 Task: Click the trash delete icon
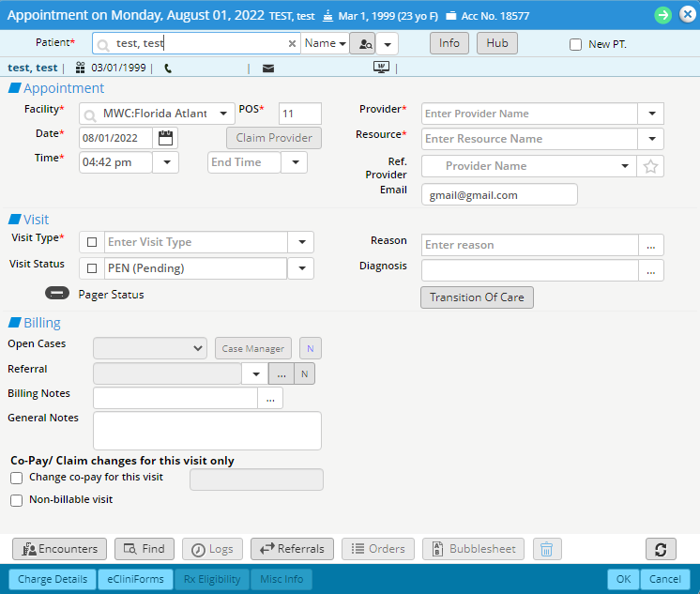pos(547,549)
